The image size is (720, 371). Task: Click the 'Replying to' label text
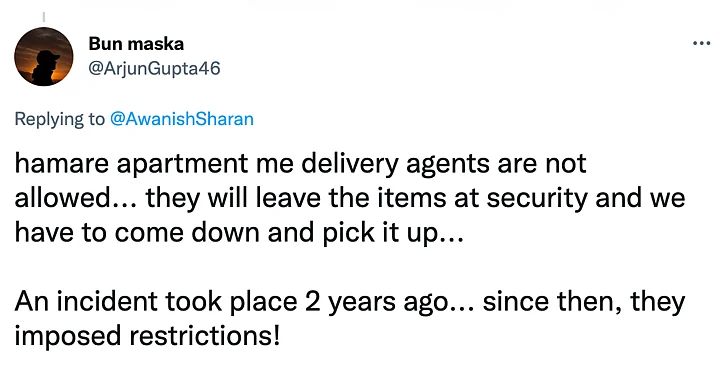[60, 119]
